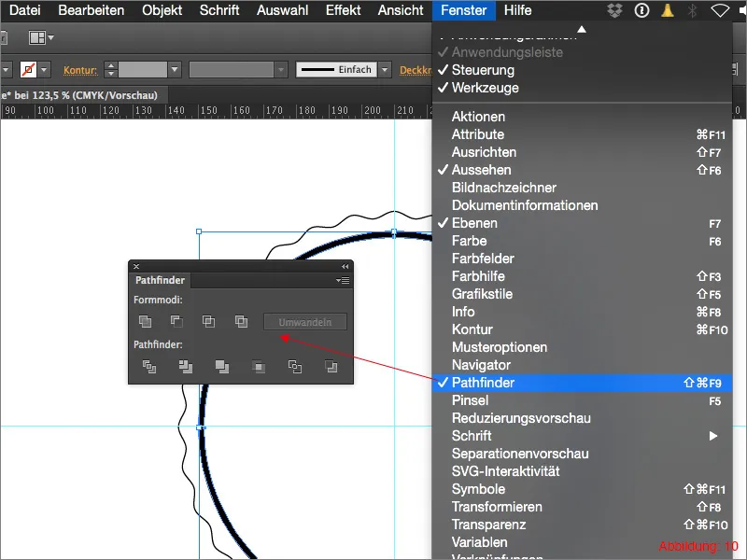The width and height of the screenshot is (747, 560).
Task: Collapse the Pathfinder panel with double arrows
Action: [x=345, y=267]
